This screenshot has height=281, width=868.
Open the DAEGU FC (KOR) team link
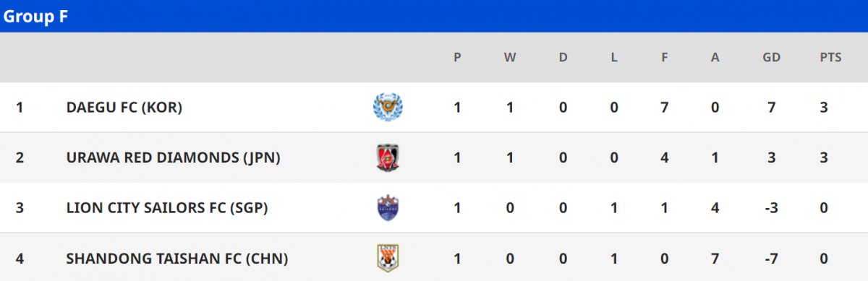124,108
